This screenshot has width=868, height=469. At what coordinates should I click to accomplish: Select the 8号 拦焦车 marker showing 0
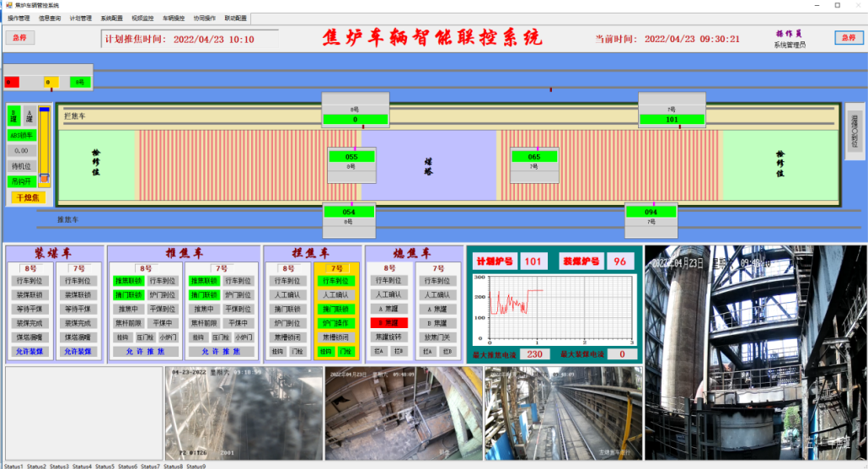tap(356, 111)
